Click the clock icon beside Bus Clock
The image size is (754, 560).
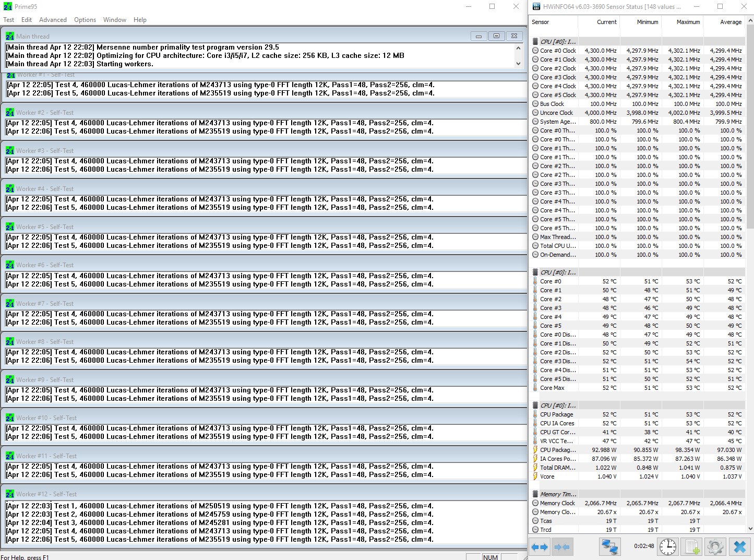[535, 104]
